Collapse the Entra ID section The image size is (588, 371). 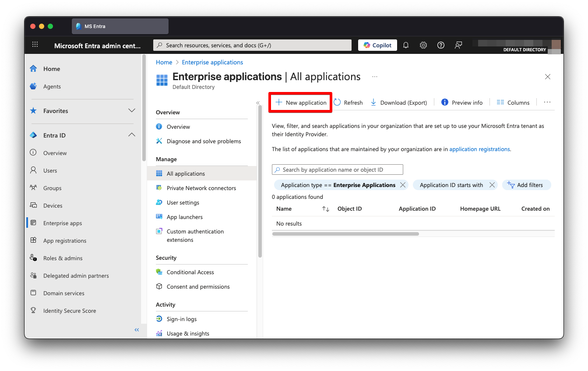point(132,135)
